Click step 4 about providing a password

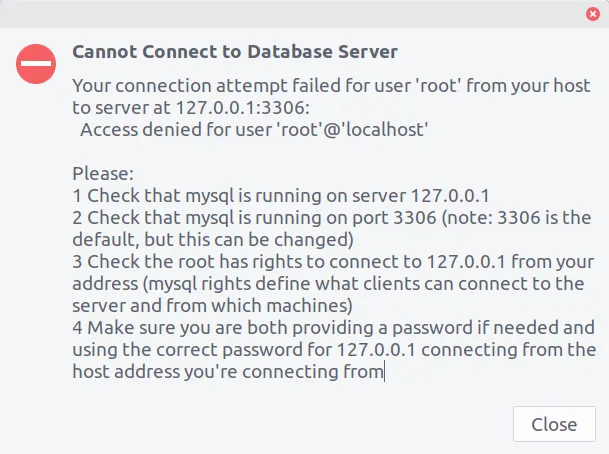coord(334,327)
